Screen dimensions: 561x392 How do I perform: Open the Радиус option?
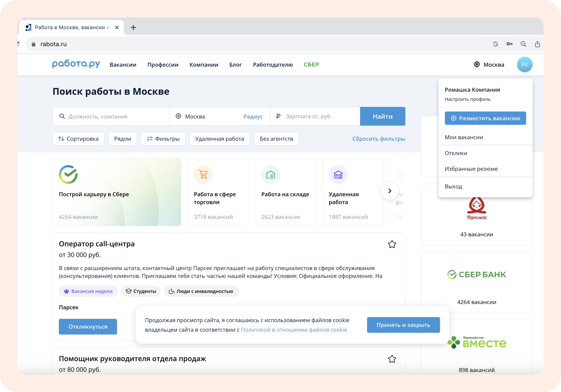pos(253,117)
